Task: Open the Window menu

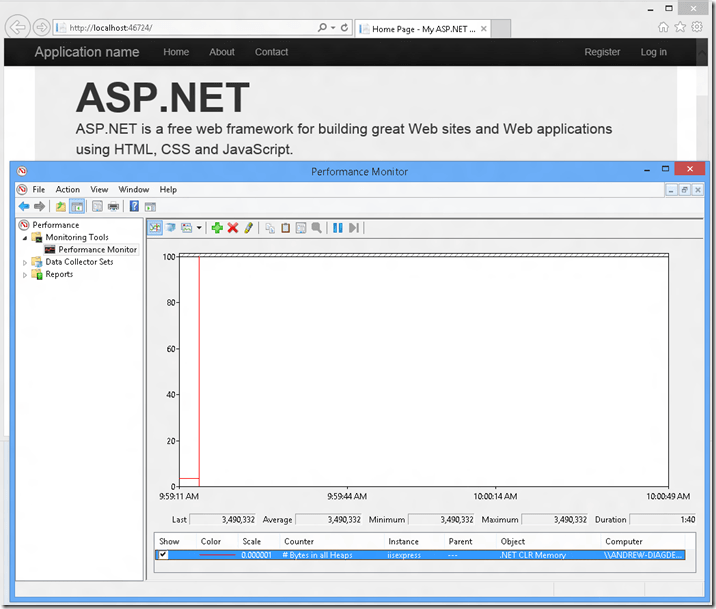Action: [134, 189]
